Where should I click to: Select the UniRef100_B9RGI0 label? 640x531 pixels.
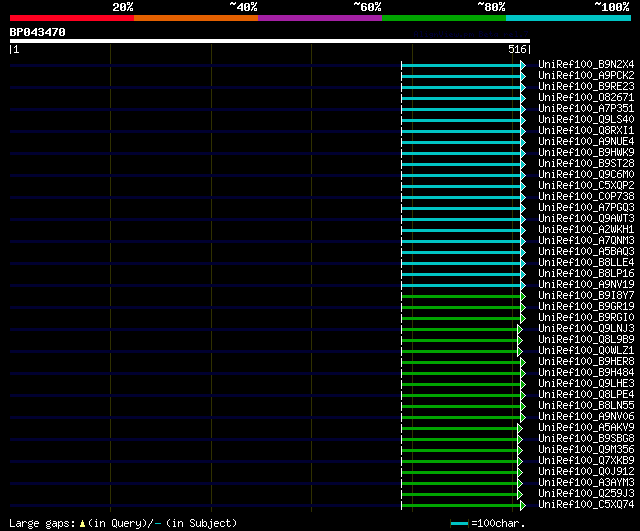(586, 318)
